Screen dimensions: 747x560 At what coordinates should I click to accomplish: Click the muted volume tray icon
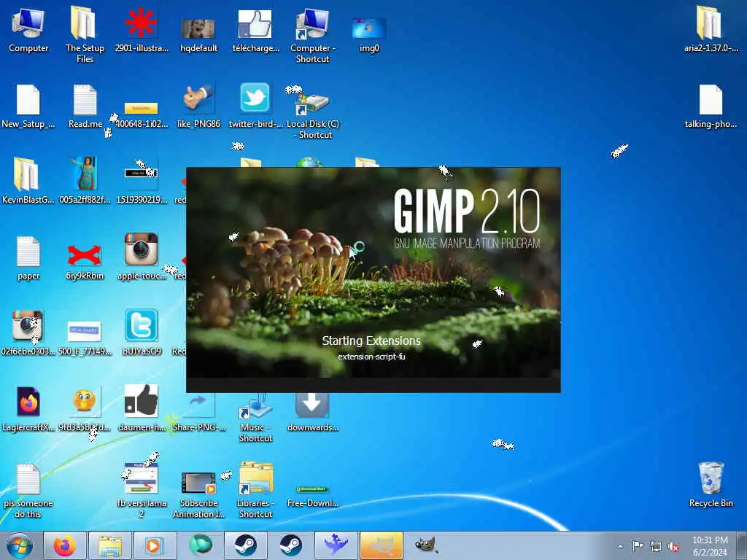coord(673,546)
